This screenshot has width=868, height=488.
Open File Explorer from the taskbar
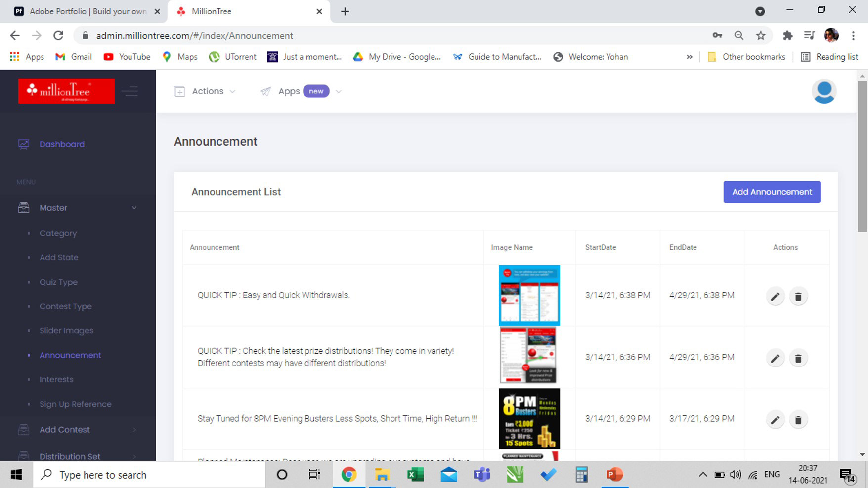382,475
